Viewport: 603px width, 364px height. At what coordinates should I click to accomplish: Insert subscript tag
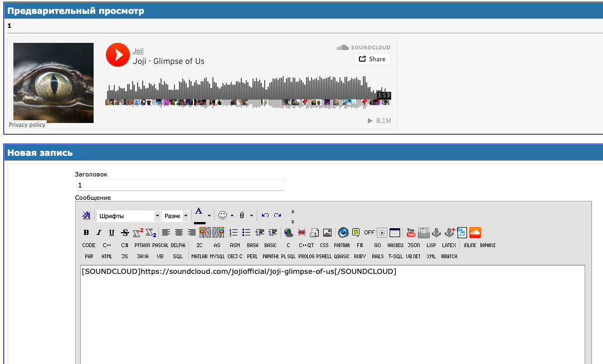[x=150, y=232]
